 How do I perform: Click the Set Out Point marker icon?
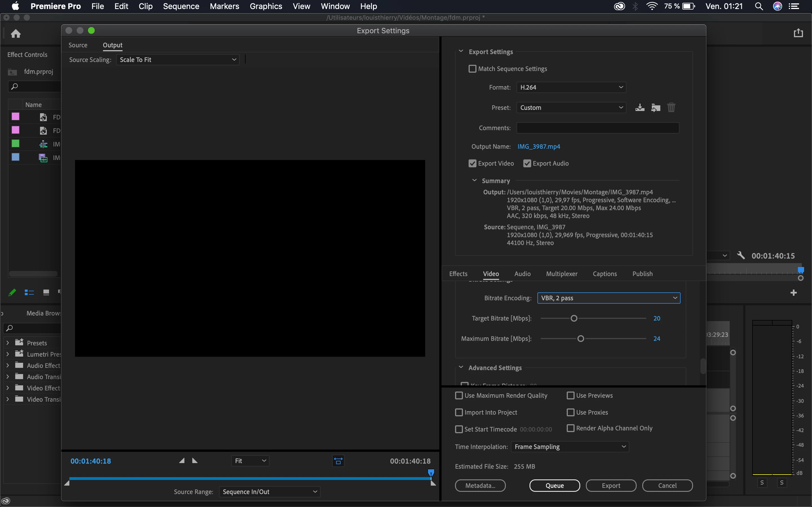pos(195,461)
